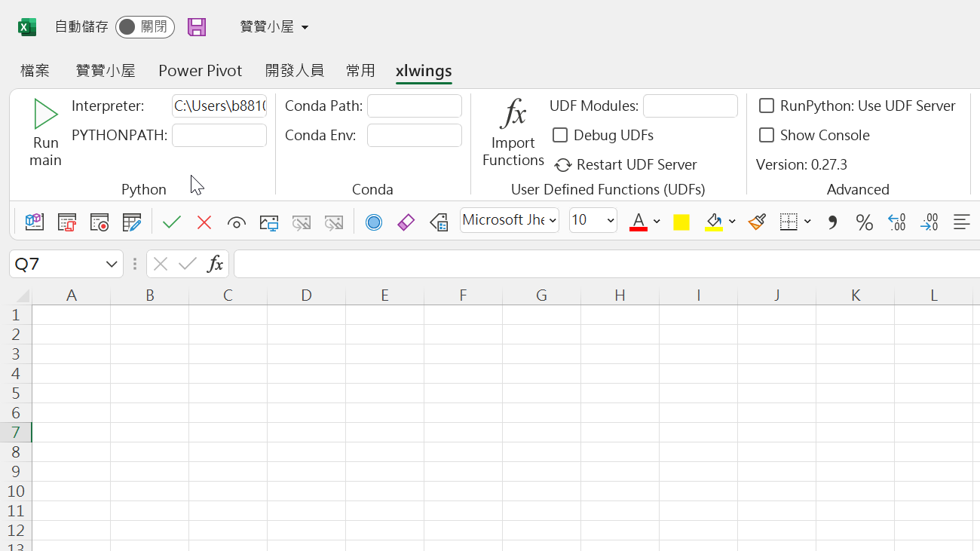Expand the fill color dropdown arrow
The image size is (980, 551).
[732, 222]
